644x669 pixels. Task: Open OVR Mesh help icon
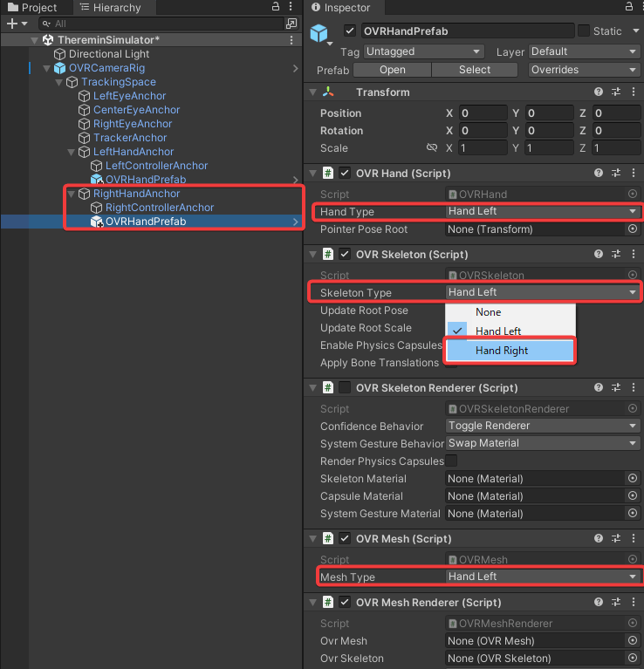tap(599, 538)
